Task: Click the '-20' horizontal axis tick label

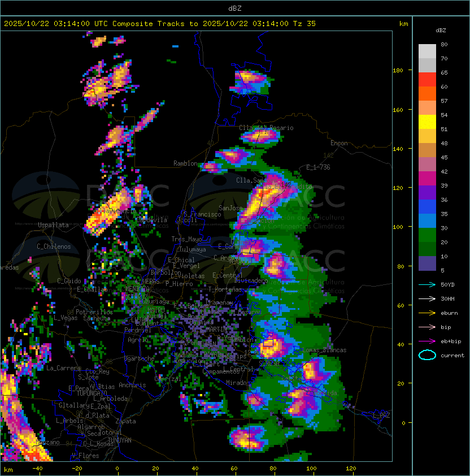Action: click(x=77, y=469)
